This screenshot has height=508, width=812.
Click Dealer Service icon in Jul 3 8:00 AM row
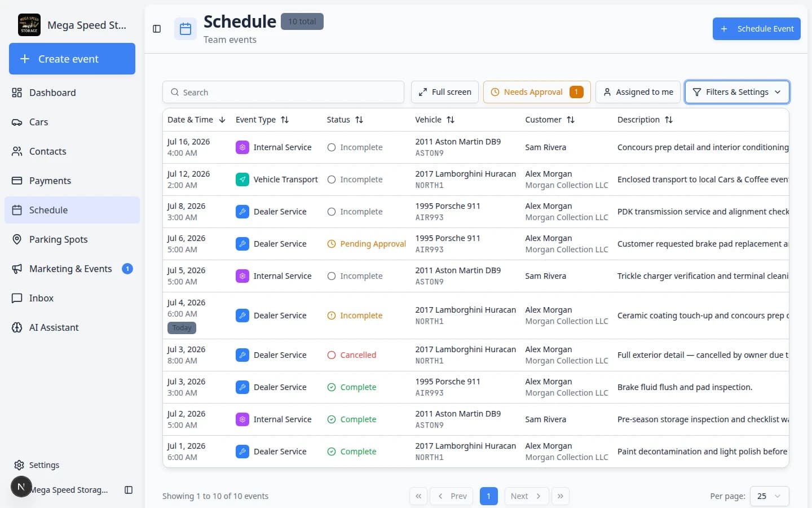point(242,355)
